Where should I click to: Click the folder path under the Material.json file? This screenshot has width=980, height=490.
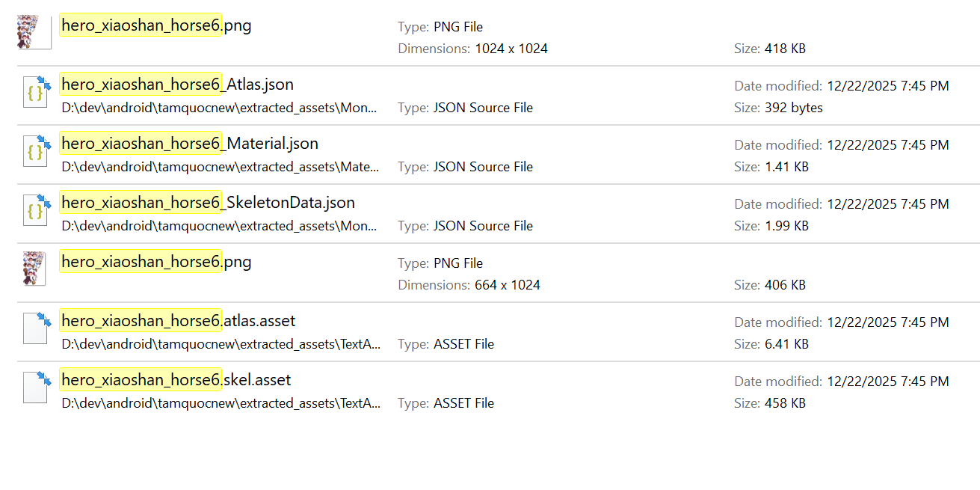pyautogui.click(x=221, y=167)
